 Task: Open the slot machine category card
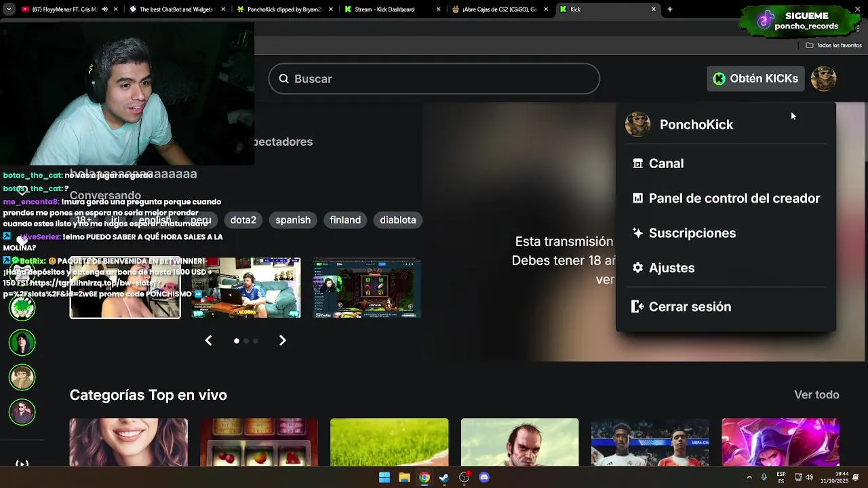[x=259, y=443]
